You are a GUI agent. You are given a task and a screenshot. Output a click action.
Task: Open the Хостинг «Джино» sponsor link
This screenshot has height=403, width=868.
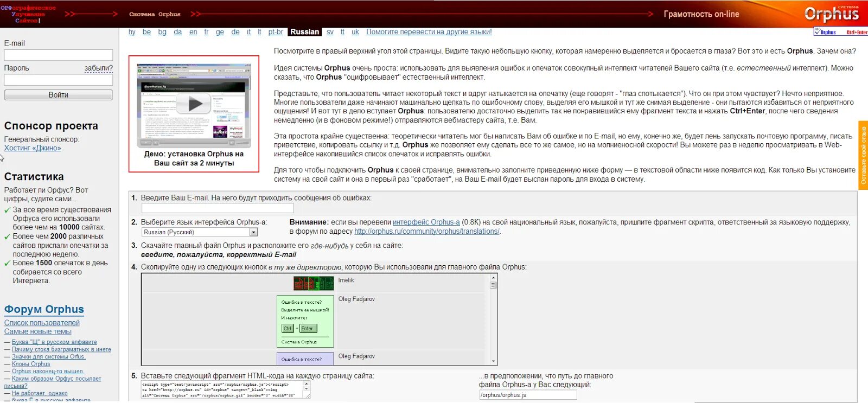[33, 148]
